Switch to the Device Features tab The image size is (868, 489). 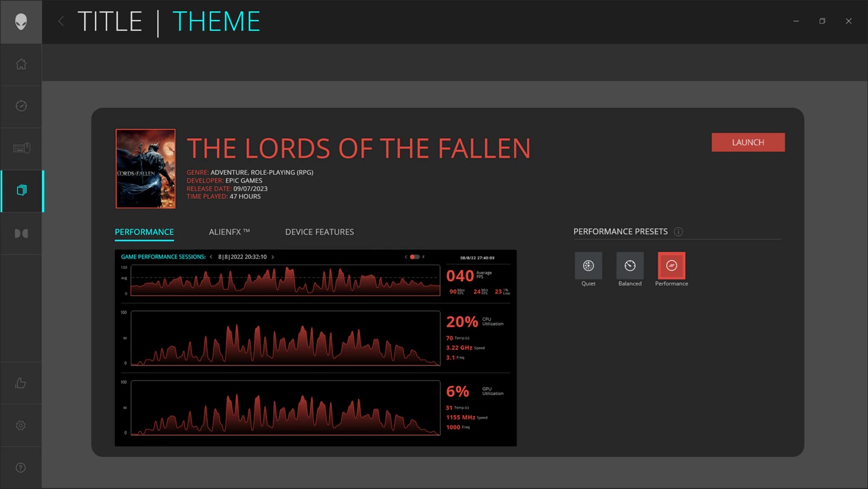pyautogui.click(x=320, y=232)
